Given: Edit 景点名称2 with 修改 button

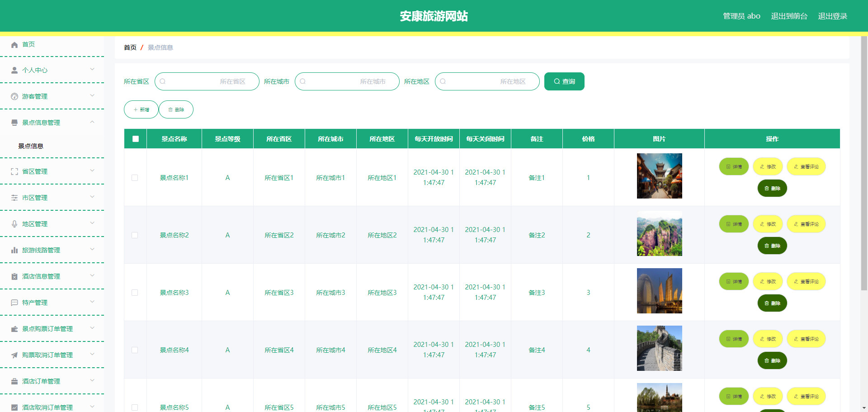Looking at the screenshot, I should pyautogui.click(x=768, y=224).
